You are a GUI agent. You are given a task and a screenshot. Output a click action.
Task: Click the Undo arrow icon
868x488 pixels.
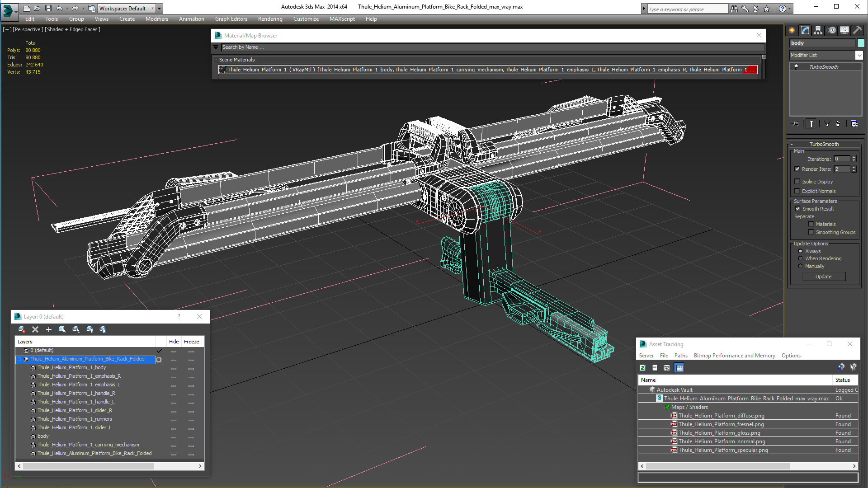tap(59, 8)
